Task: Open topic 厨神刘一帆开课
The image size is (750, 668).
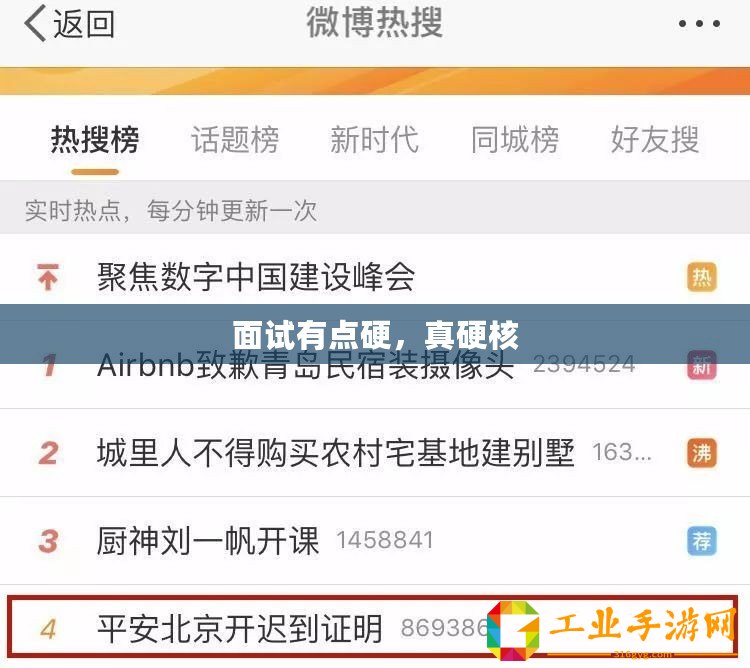Action: [208, 541]
